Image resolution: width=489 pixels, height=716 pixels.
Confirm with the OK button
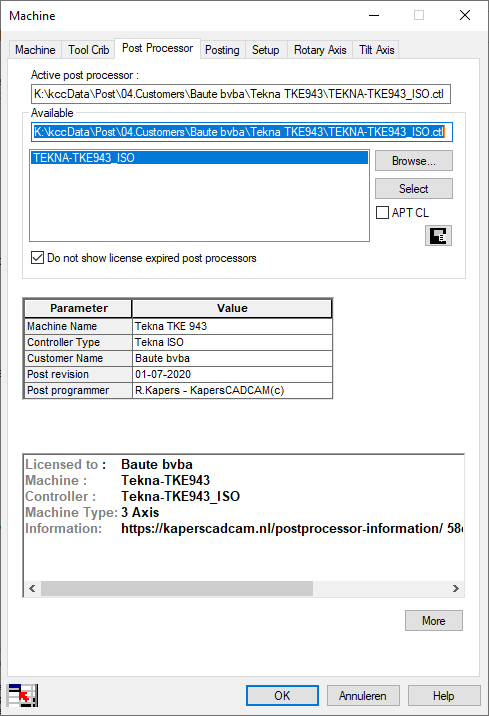(x=282, y=695)
